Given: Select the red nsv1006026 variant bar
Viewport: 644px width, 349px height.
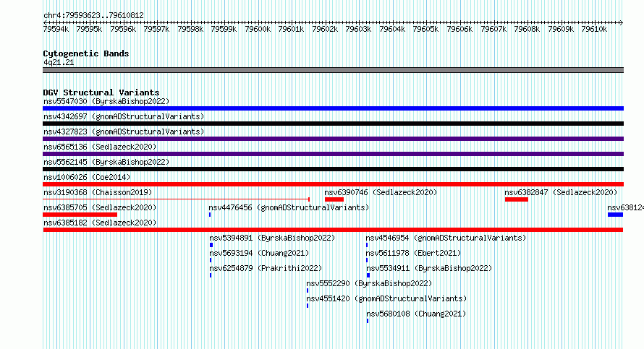Looking at the screenshot, I should [x=333, y=184].
